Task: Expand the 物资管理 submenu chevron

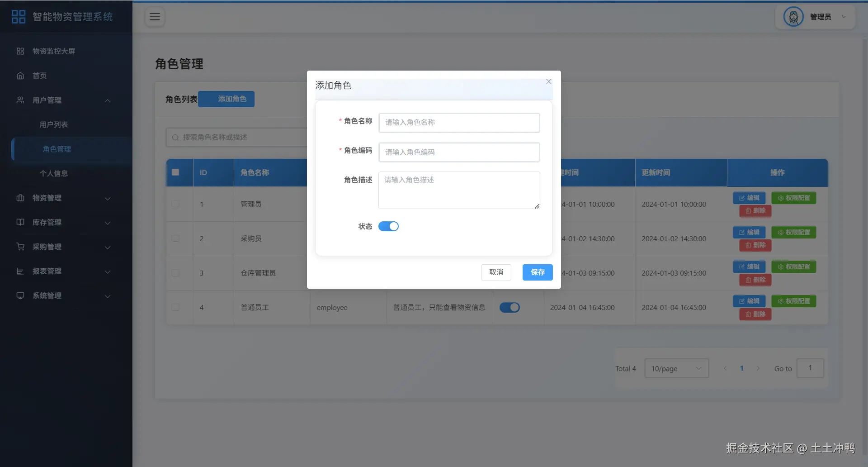Action: click(x=108, y=198)
